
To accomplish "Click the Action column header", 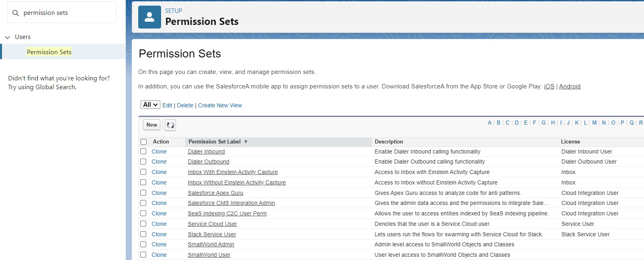I will coord(161,142).
